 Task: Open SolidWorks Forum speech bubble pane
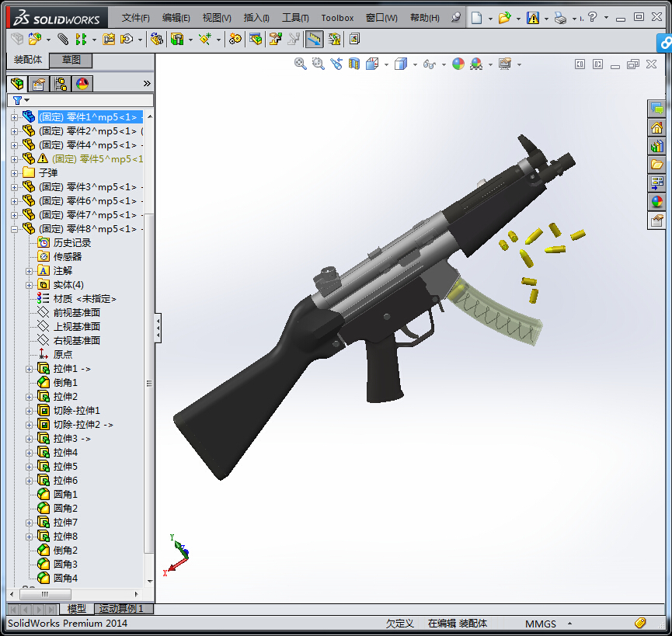click(x=656, y=109)
